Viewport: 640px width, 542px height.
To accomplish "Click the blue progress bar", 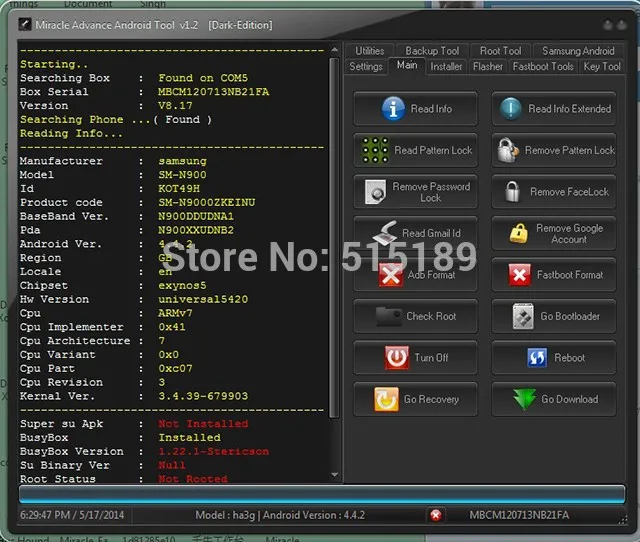I will 322,494.
